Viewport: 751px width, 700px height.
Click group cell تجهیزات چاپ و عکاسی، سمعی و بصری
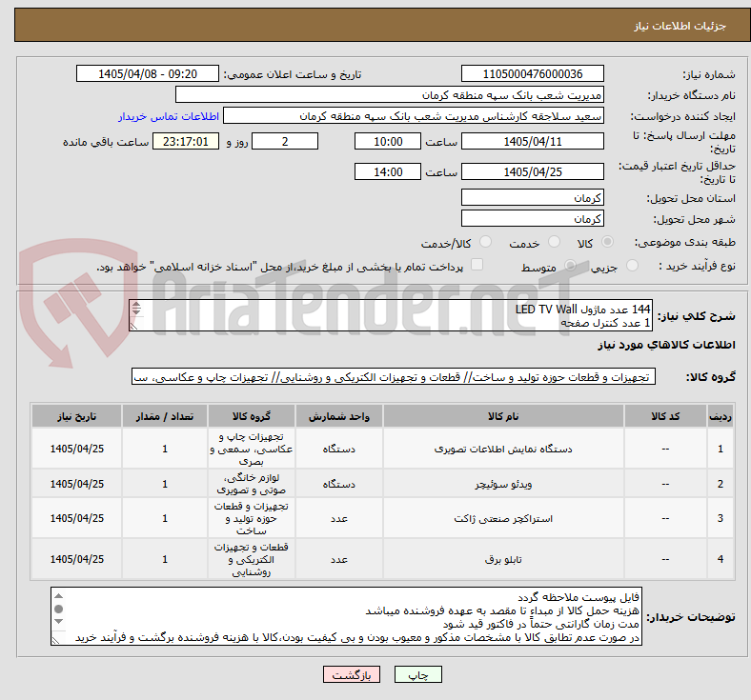pyautogui.click(x=251, y=449)
